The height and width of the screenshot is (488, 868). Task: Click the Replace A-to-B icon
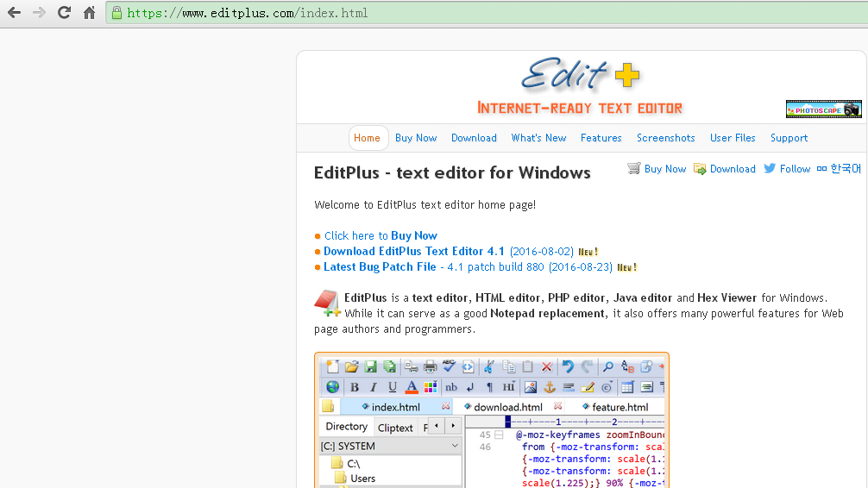point(627,366)
